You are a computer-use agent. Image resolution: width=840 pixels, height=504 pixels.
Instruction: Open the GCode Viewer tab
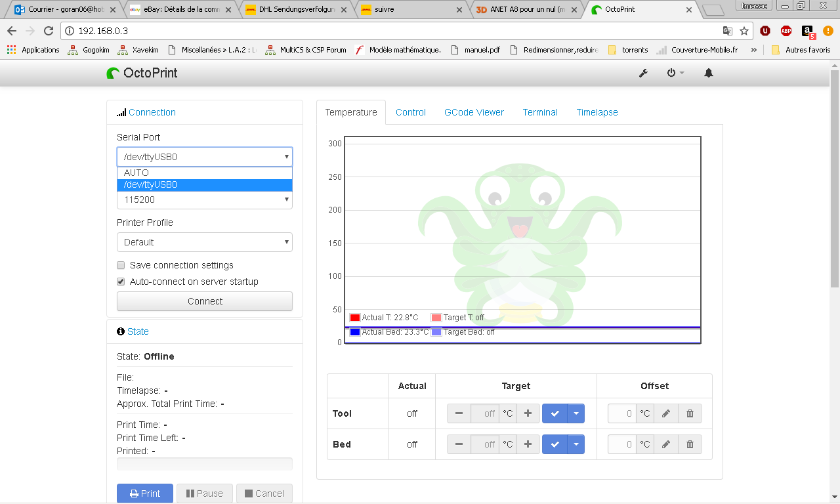coord(474,112)
